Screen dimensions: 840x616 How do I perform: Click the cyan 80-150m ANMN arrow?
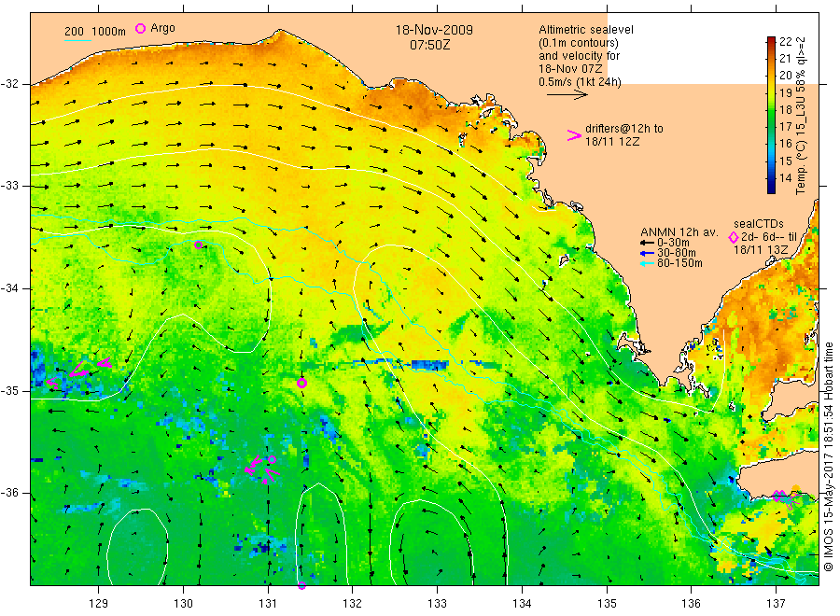point(648,263)
